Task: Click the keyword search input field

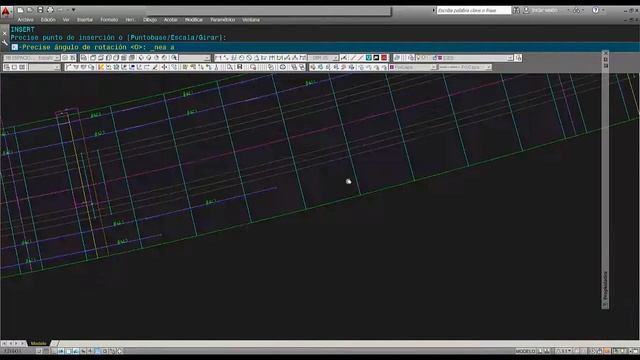Action: point(473,10)
